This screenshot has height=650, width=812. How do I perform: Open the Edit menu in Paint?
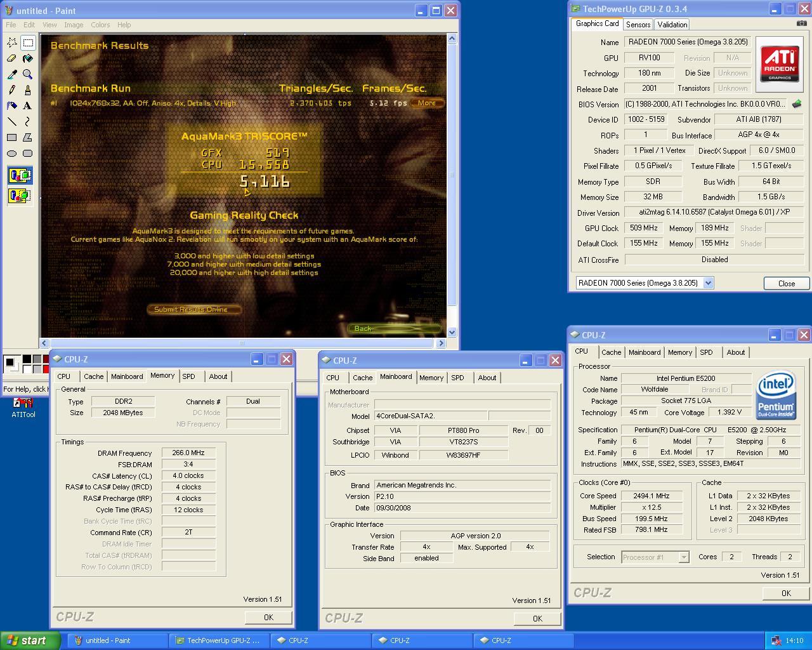(x=29, y=25)
